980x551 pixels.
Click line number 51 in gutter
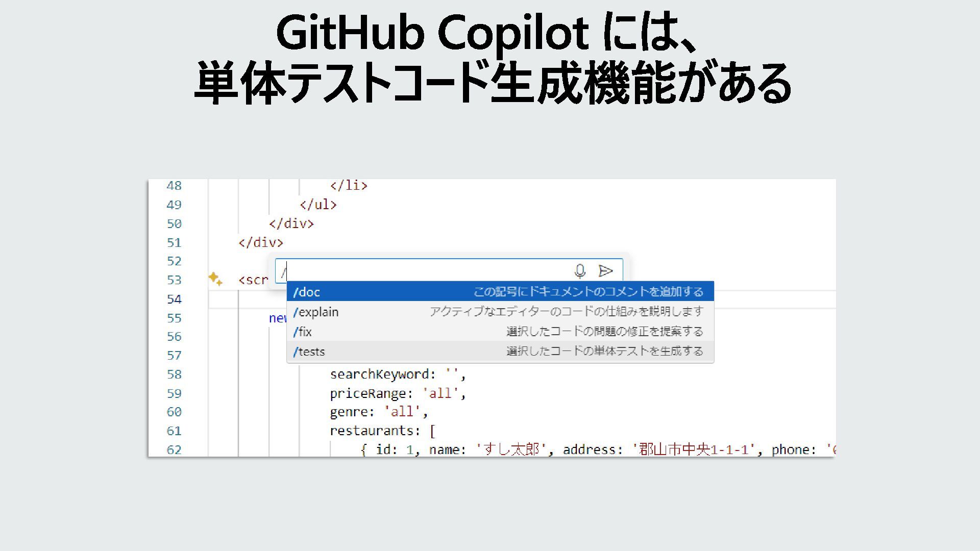pyautogui.click(x=174, y=243)
